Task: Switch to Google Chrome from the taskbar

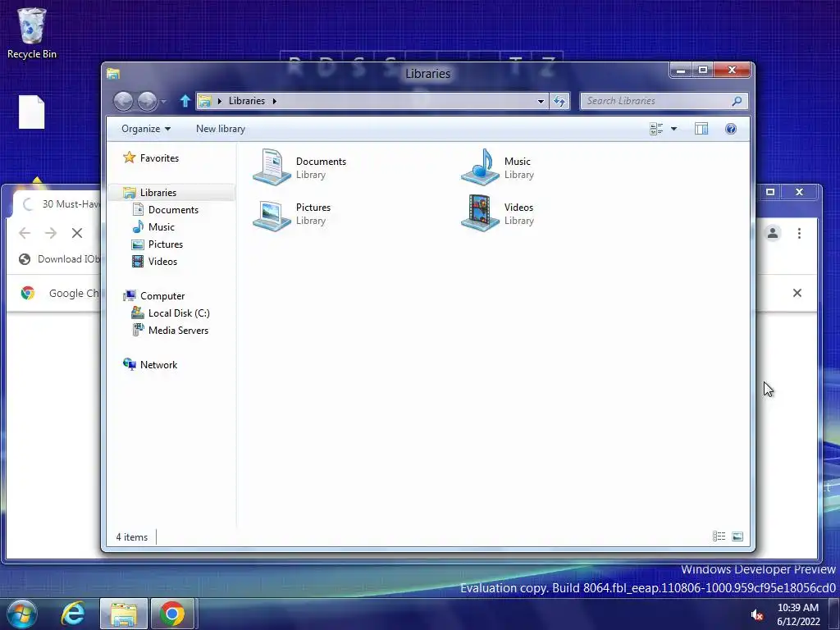Action: point(172,614)
